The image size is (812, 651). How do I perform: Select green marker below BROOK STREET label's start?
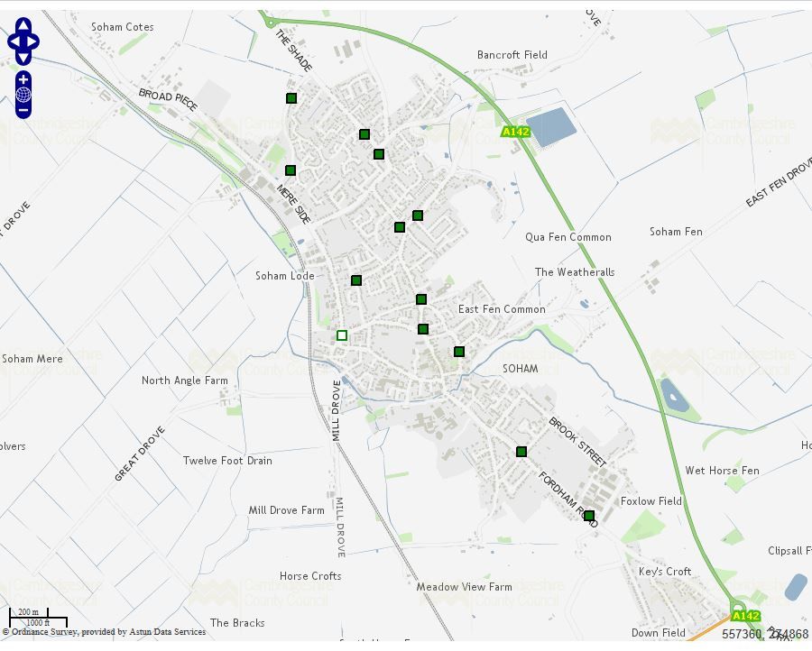[x=521, y=452]
